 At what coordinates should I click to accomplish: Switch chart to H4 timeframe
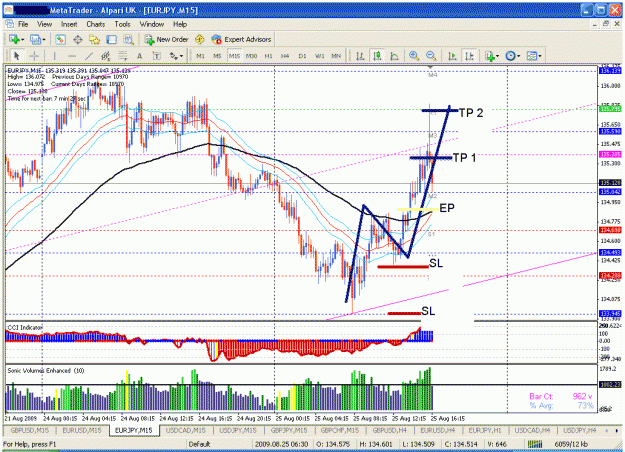click(x=285, y=56)
